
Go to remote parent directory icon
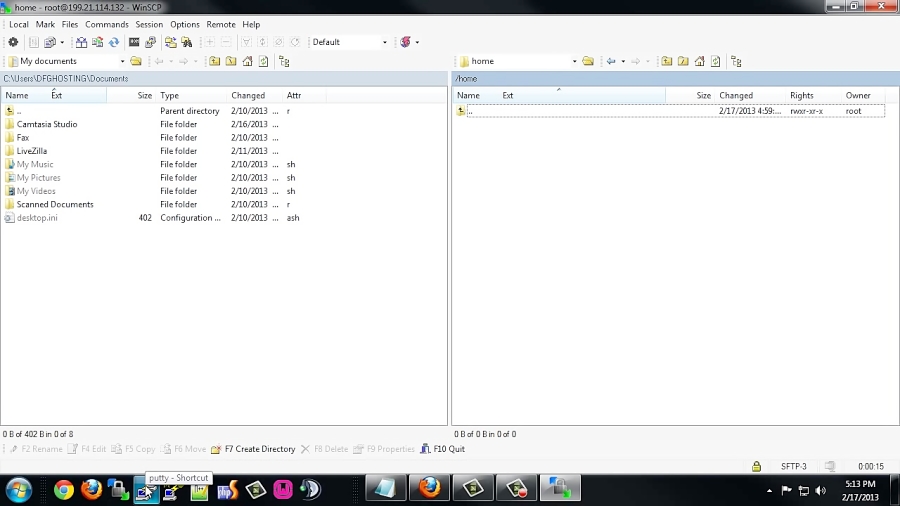click(x=666, y=61)
